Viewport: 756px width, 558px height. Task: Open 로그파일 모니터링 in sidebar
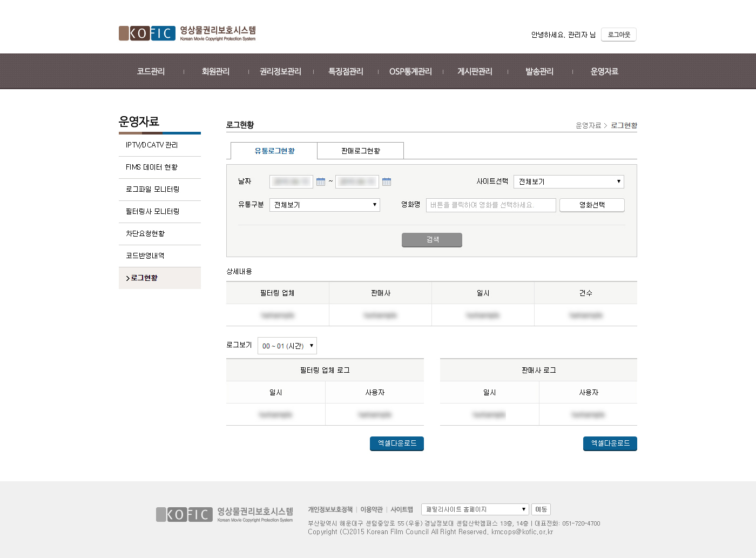point(152,190)
